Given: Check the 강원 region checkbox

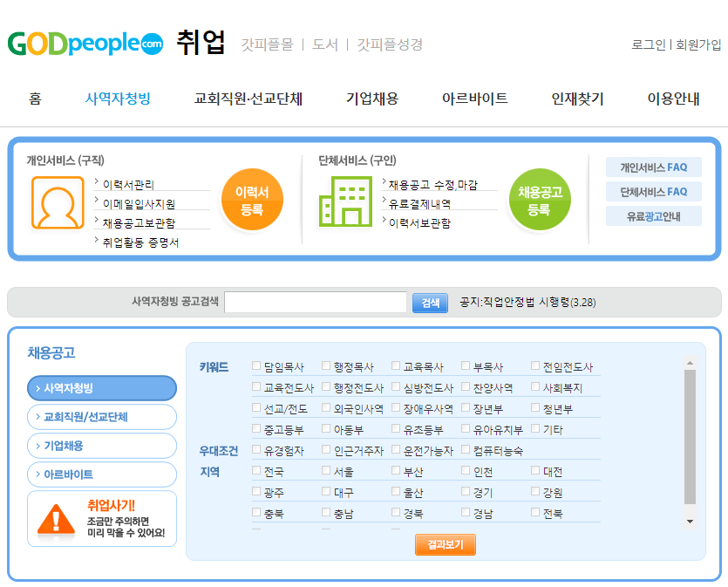Looking at the screenshot, I should pyautogui.click(x=535, y=491).
